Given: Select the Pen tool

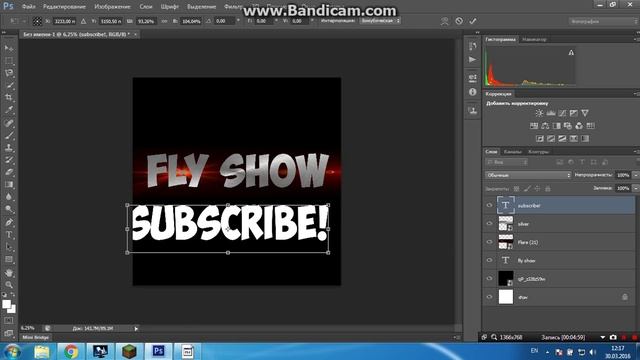Looking at the screenshot, I should click(x=9, y=222).
